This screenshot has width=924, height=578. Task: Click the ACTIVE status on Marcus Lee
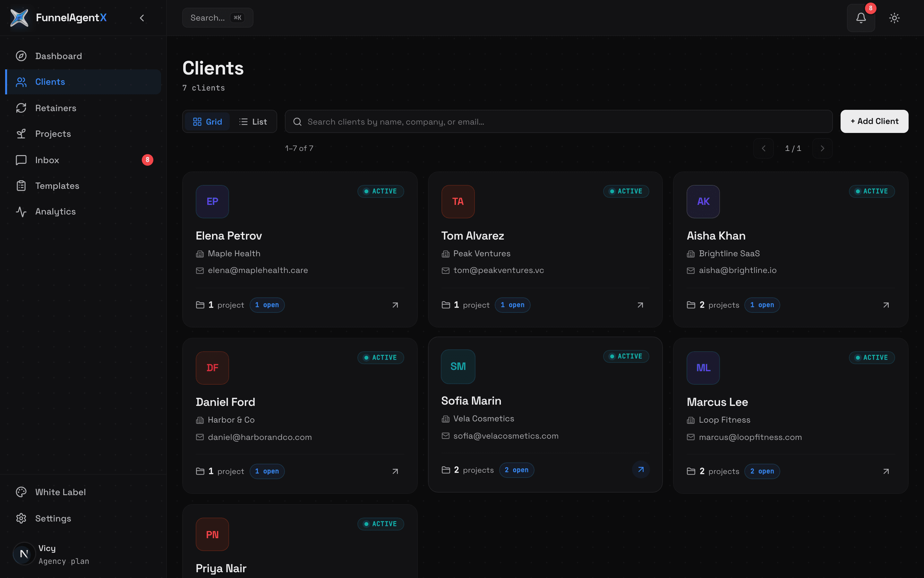point(872,357)
